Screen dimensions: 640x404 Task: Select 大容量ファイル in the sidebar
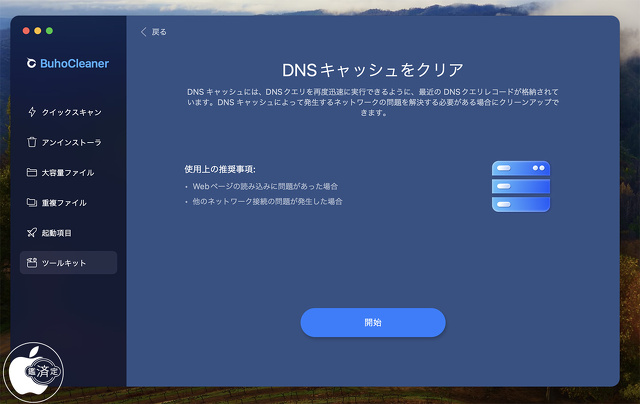tap(68, 173)
